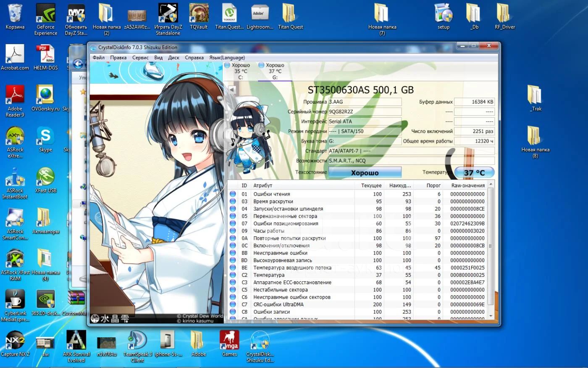588x368 pixels.
Task: Open the ARK Survival Evolved shortcut
Action: (76, 341)
